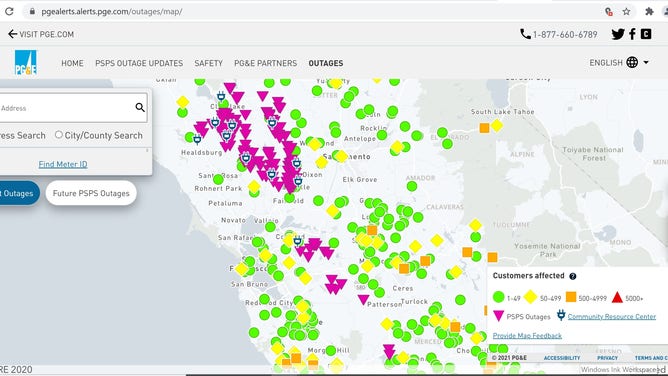Click the South Lake Tahoe orange outage marker

click(484, 128)
